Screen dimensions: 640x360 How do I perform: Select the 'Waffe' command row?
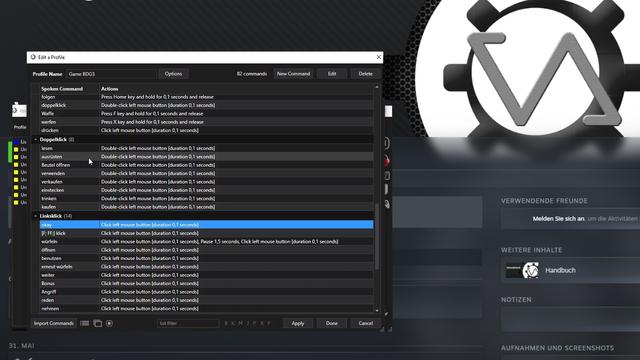[207, 113]
